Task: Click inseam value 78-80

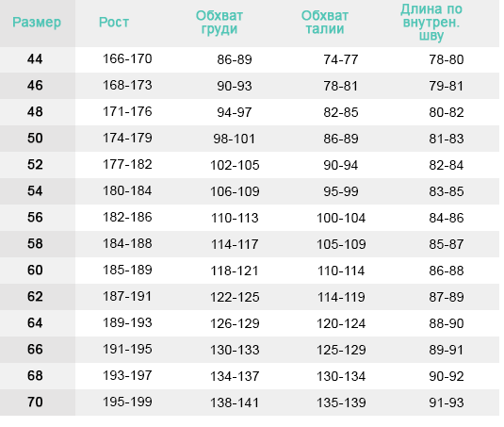Action: [447, 59]
